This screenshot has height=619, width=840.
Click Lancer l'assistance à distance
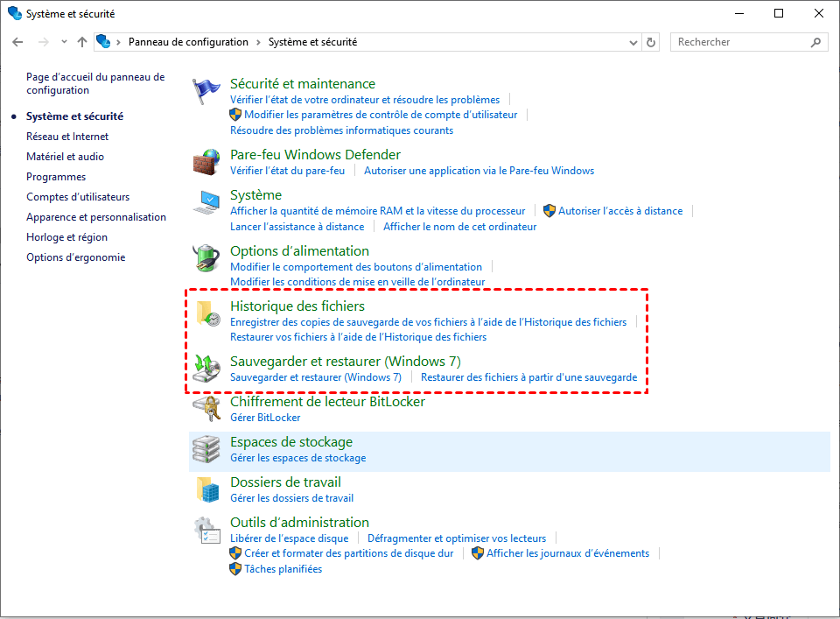tap(297, 227)
